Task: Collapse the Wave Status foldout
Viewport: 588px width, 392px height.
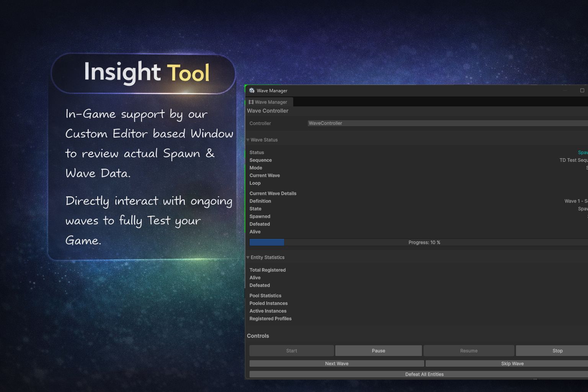Action: click(x=248, y=140)
